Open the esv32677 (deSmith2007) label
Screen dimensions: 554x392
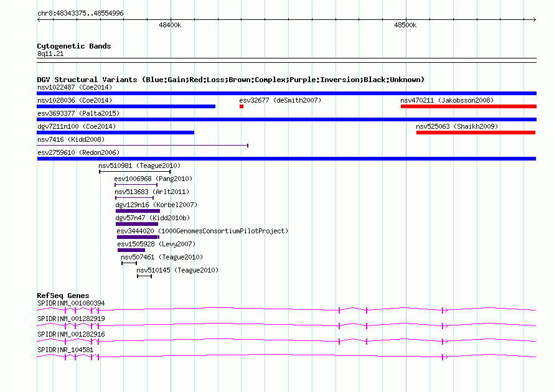pyautogui.click(x=280, y=100)
